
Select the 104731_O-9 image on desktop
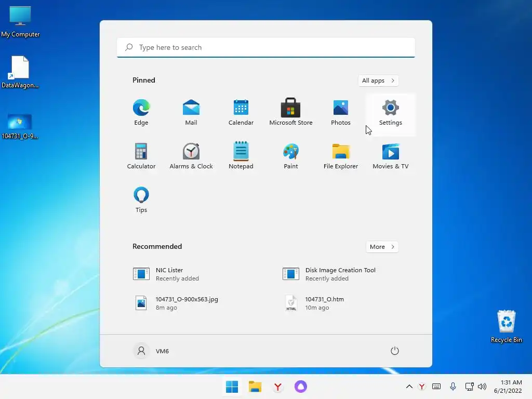(20, 126)
